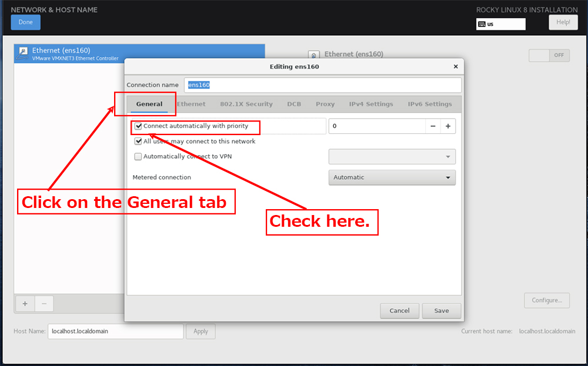Remove the selected device with minus
This screenshot has height=366, width=588.
tap(44, 304)
